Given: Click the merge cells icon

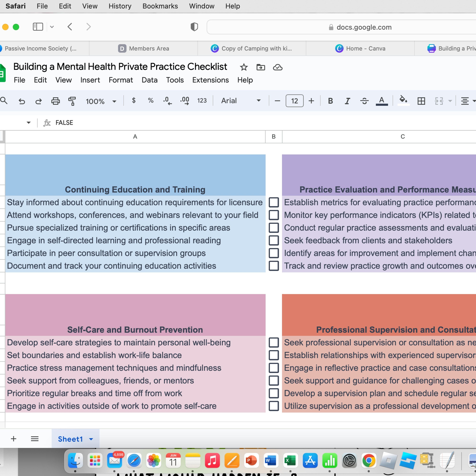Looking at the screenshot, I should click(x=439, y=101).
